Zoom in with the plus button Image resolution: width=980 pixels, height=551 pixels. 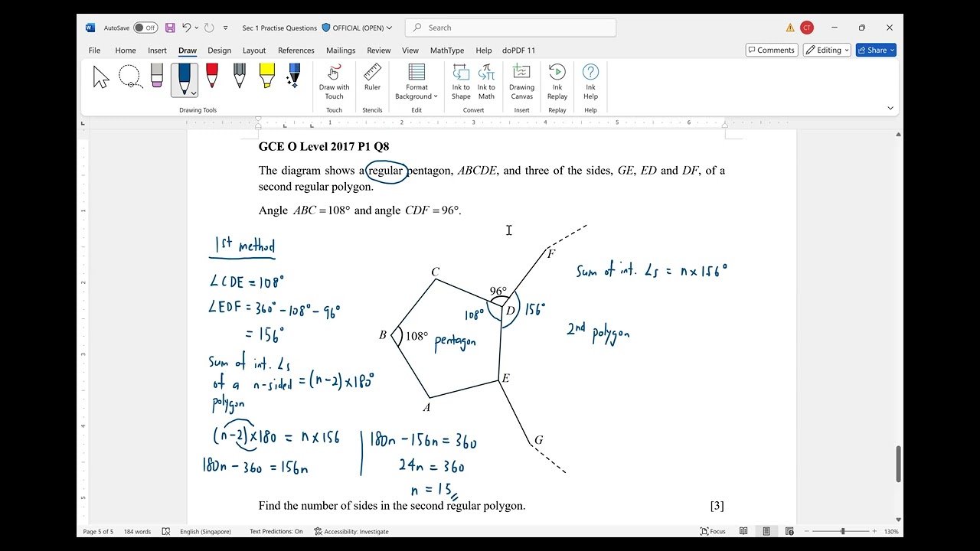874,531
